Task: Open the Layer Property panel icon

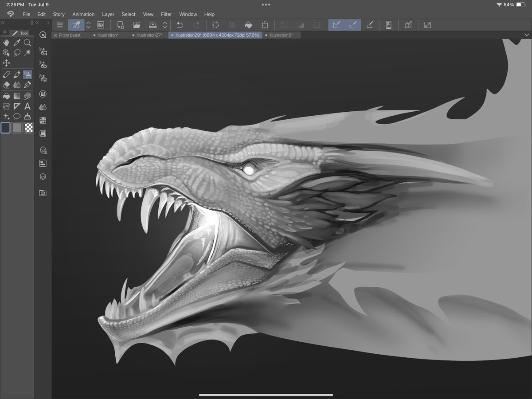Action: click(43, 150)
